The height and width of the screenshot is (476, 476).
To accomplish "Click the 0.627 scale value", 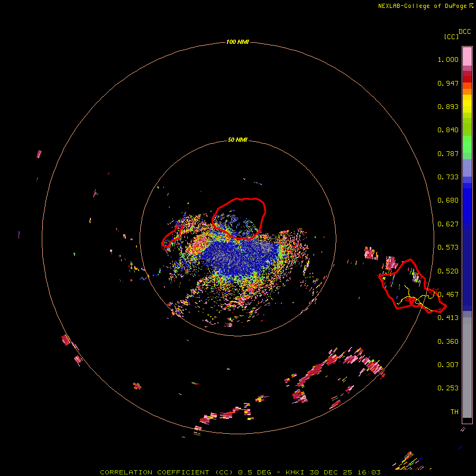I will pyautogui.click(x=448, y=224).
